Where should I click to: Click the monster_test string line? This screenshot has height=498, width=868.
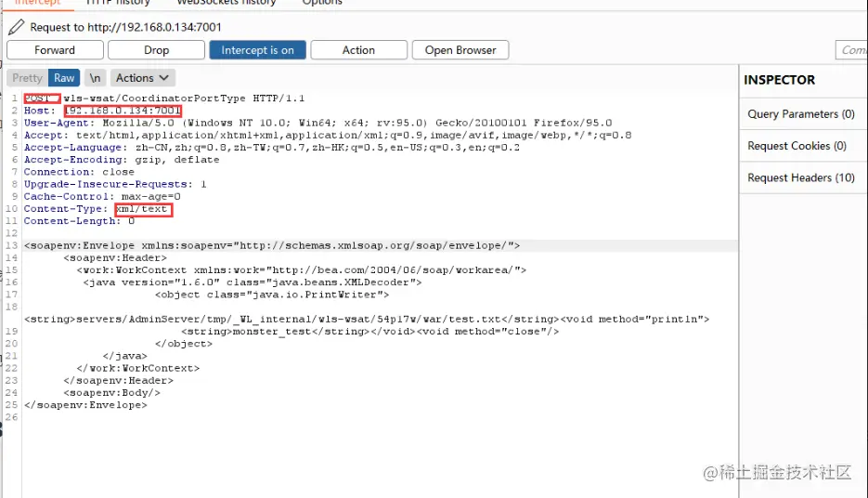click(x=369, y=332)
